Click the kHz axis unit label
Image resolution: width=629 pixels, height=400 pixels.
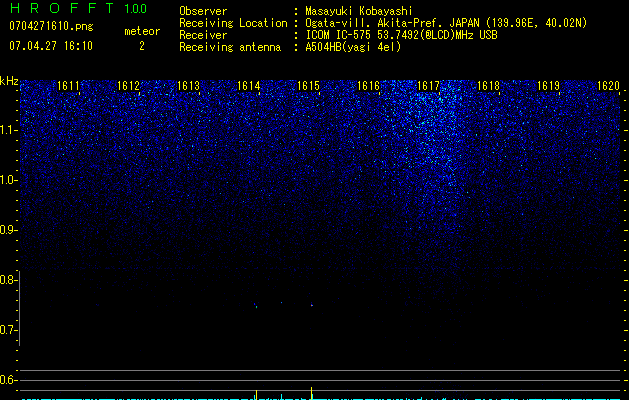pos(9,81)
